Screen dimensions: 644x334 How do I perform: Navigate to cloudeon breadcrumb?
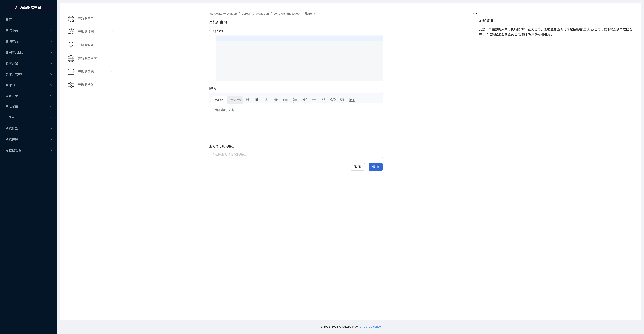pos(262,14)
